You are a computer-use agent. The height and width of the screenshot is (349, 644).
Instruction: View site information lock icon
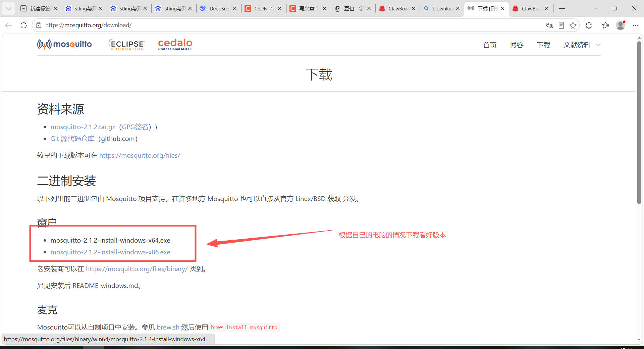pyautogui.click(x=39, y=25)
